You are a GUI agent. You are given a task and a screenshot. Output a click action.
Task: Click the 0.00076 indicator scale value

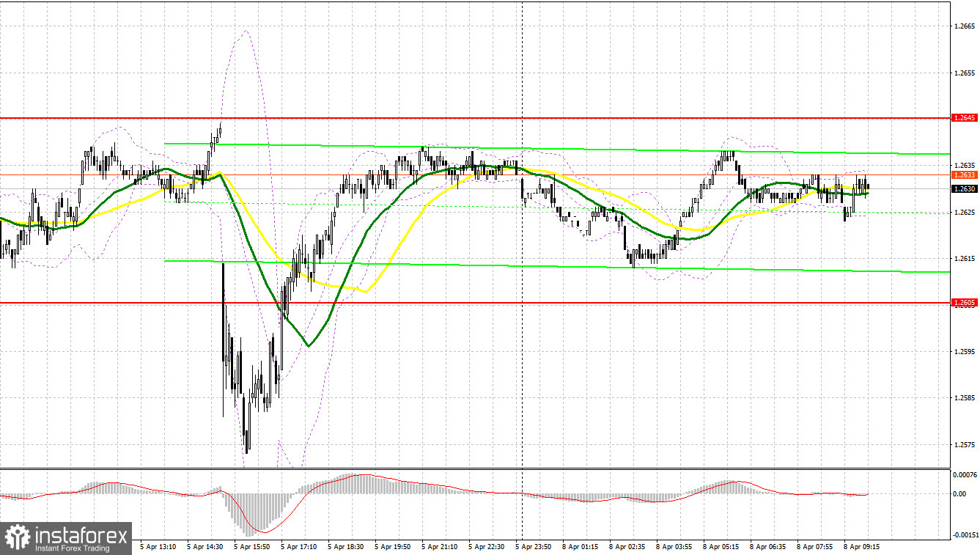tap(965, 474)
